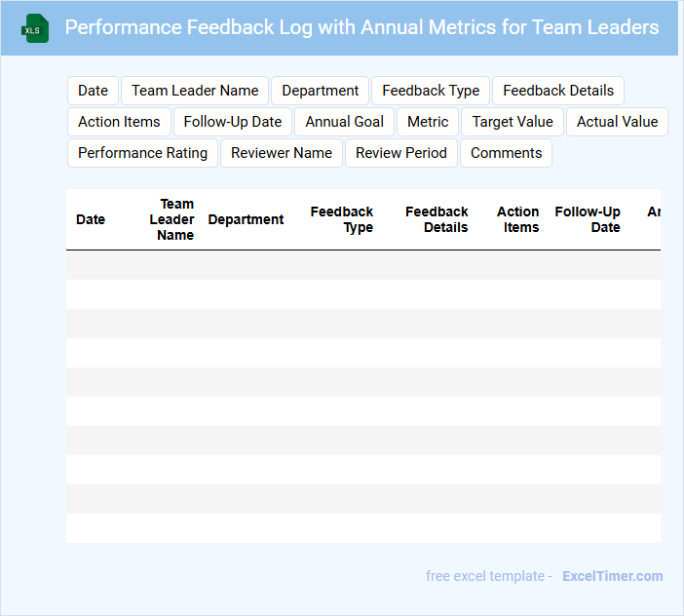Click the Review Period tag chip

400,153
